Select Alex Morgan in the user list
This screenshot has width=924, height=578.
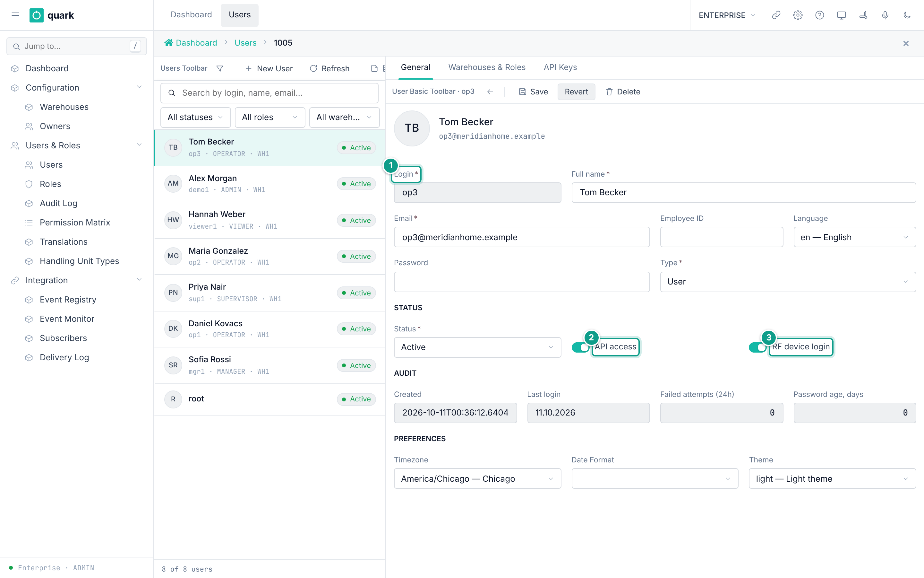click(269, 184)
